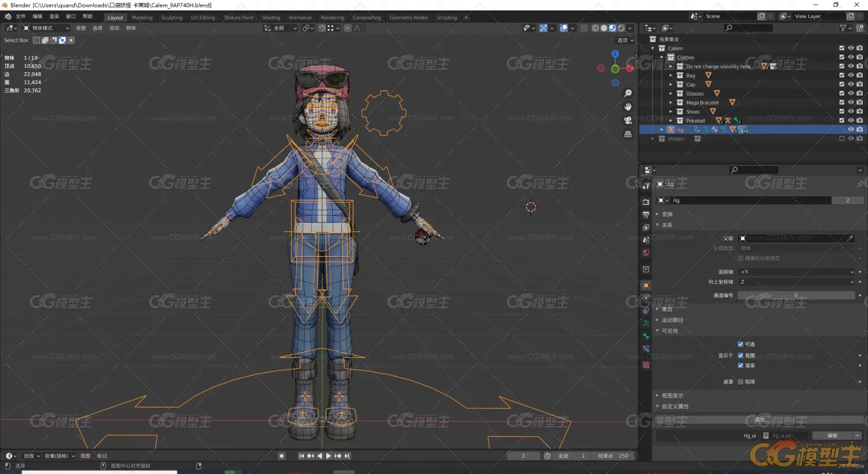Image resolution: width=868 pixels, height=474 pixels.
Task: Open the Bone properties tab
Action: 646,336
